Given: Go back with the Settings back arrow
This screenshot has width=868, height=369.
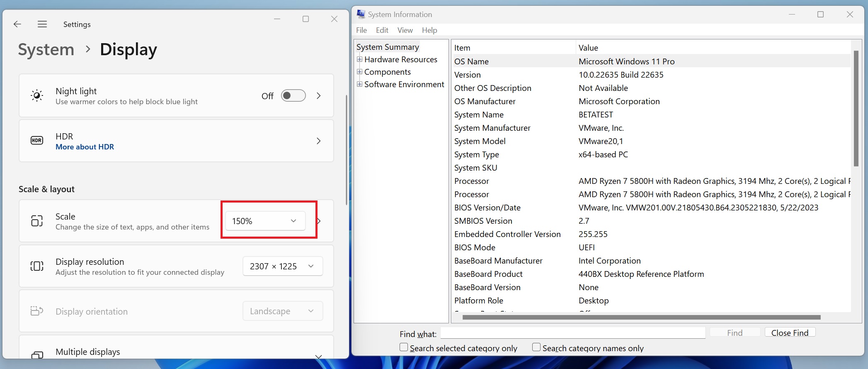Looking at the screenshot, I should (17, 24).
